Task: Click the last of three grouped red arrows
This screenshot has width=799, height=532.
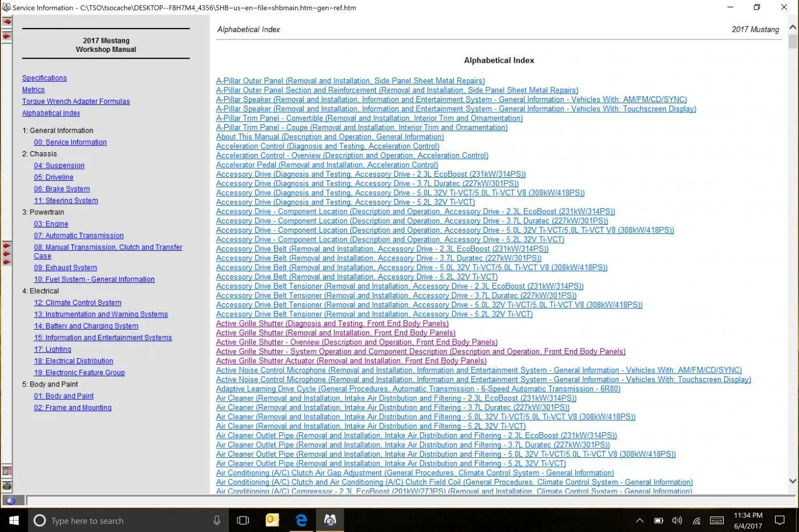Action: click(x=7, y=262)
